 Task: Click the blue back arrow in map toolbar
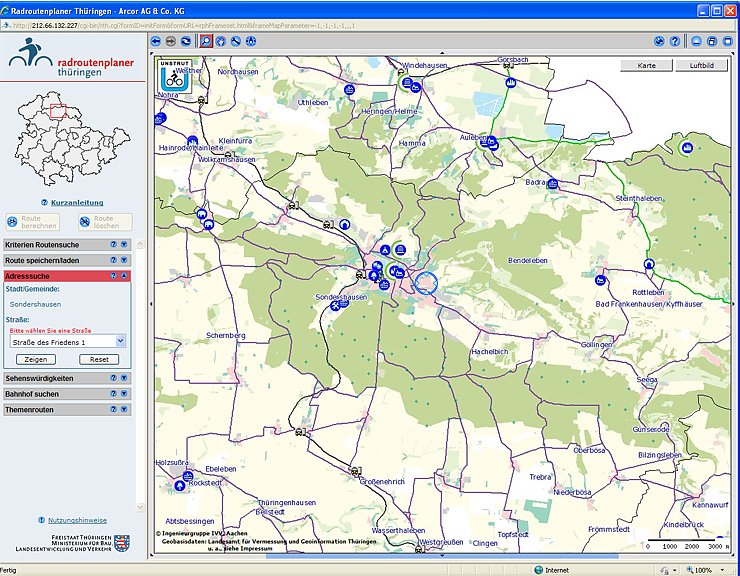tap(156, 41)
